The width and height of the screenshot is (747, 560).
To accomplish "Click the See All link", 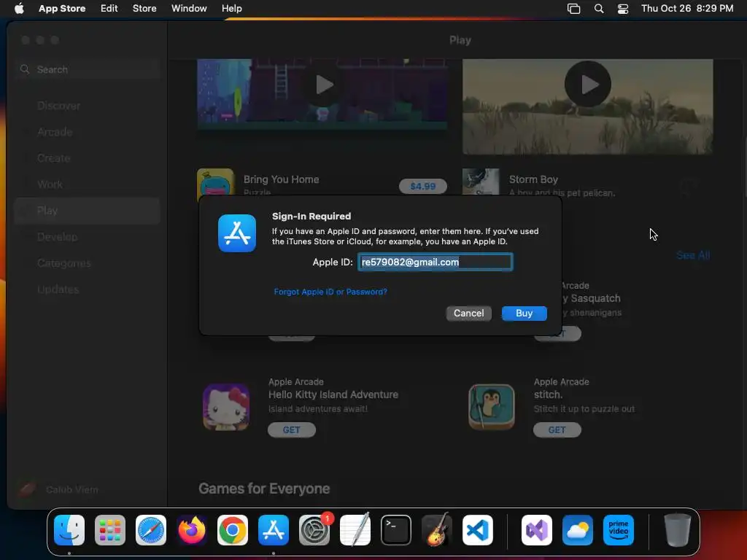I will coord(693,256).
